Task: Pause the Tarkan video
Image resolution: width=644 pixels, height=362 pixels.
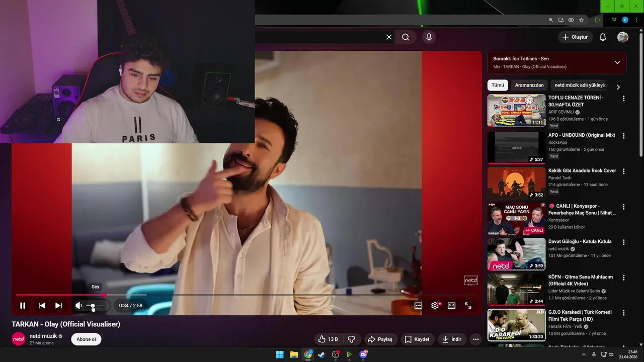Action: [x=23, y=305]
